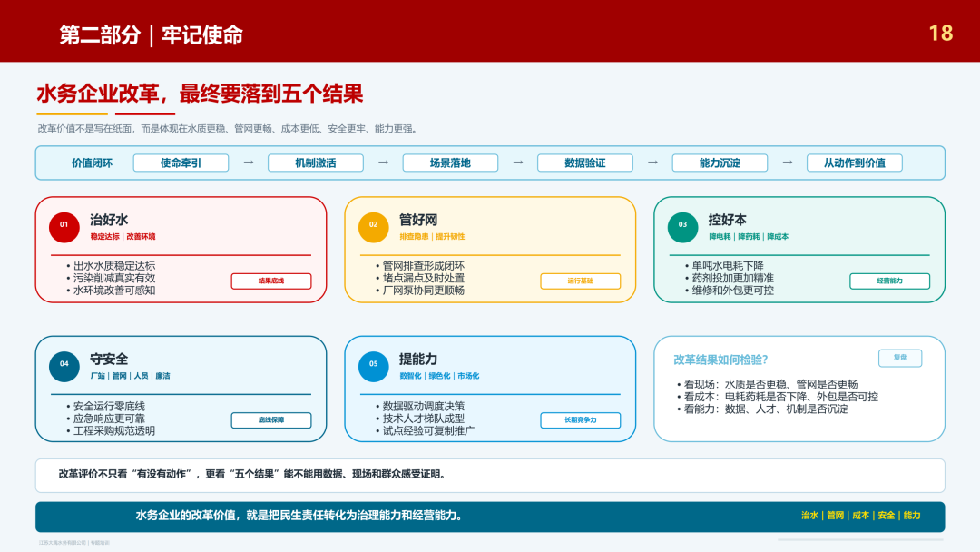Click the 经营能力 tag

889,281
